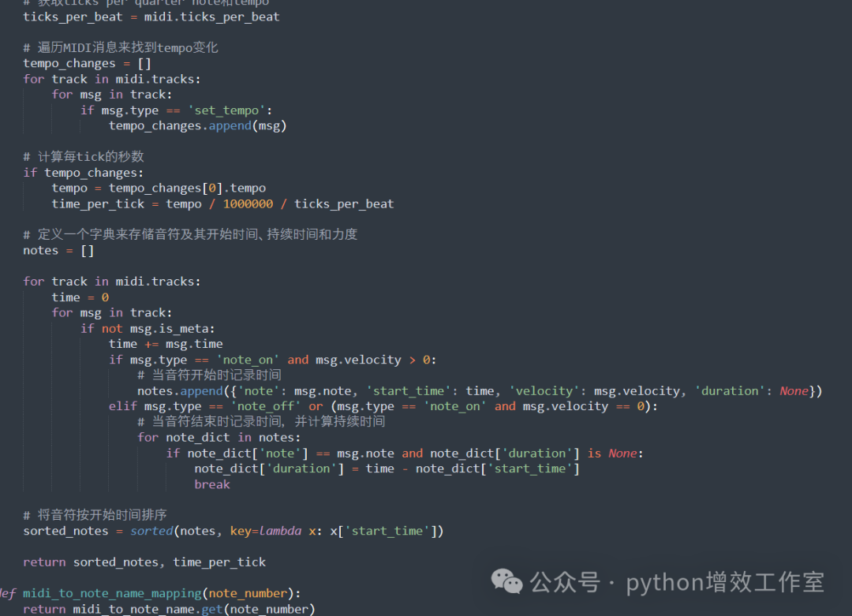Click 'midi_to_note_name.get(note_number)' in the return line

point(194,609)
